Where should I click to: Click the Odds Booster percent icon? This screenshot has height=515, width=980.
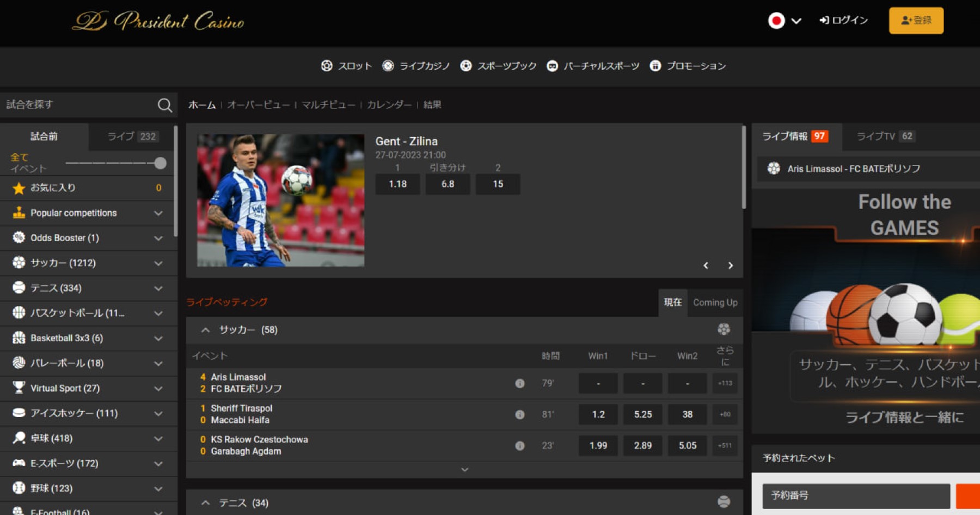coord(19,238)
